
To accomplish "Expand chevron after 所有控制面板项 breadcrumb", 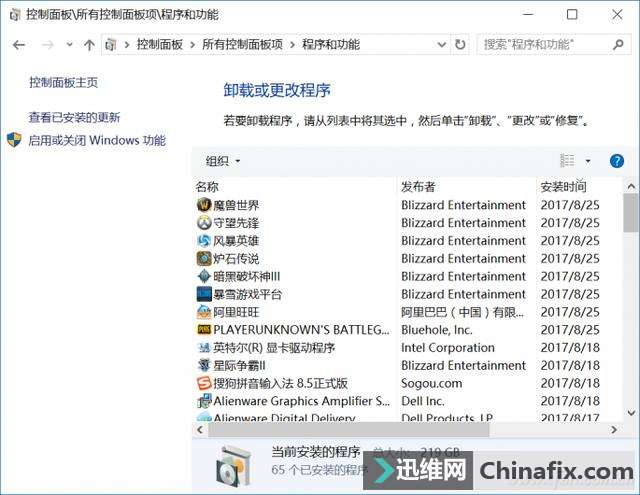I will point(292,44).
